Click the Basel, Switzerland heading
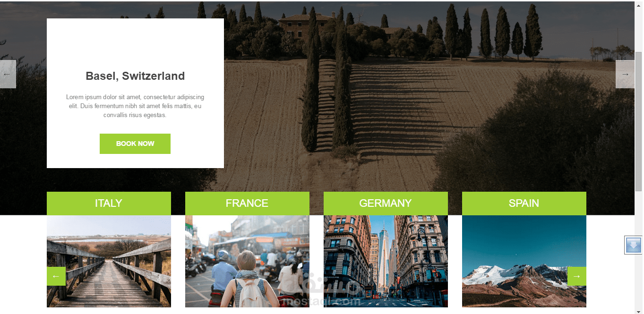The image size is (644, 314). coord(135,76)
